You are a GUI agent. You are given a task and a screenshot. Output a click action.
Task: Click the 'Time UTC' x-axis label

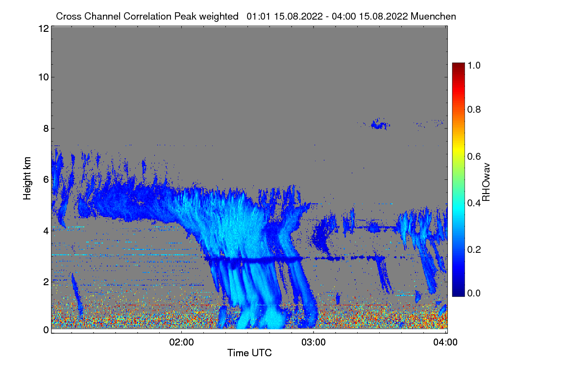[x=249, y=353]
